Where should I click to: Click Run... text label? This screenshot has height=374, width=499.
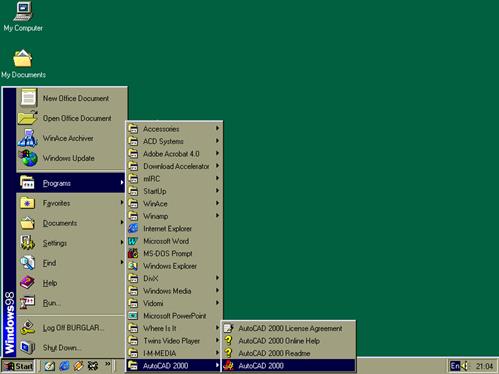[52, 303]
